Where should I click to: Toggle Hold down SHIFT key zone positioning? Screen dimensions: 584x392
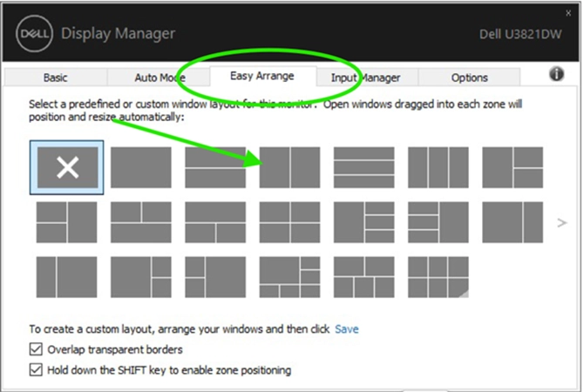[36, 370]
